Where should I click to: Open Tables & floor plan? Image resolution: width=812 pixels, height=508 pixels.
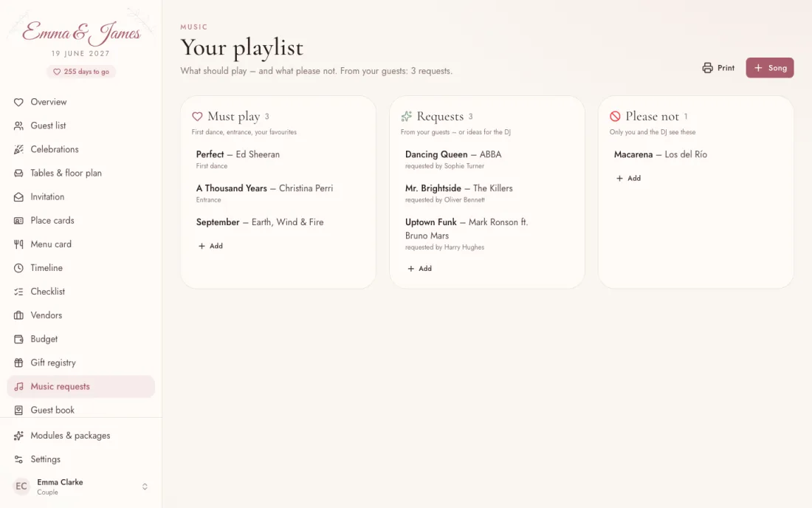[x=80, y=173]
